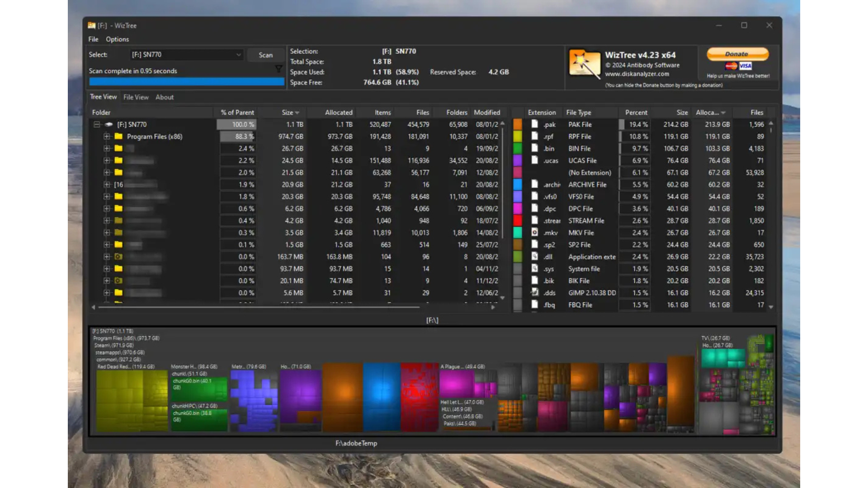Click the filter funnel icon
The image size is (868, 488).
278,69
